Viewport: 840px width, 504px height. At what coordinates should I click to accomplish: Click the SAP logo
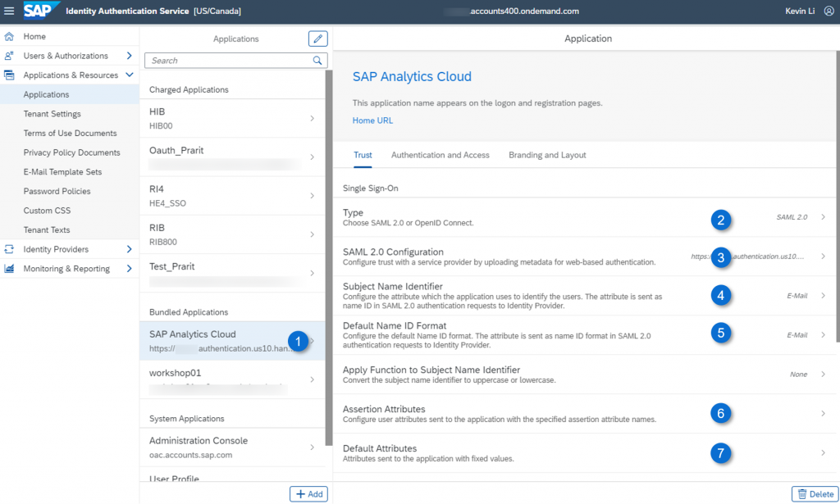tap(41, 10)
